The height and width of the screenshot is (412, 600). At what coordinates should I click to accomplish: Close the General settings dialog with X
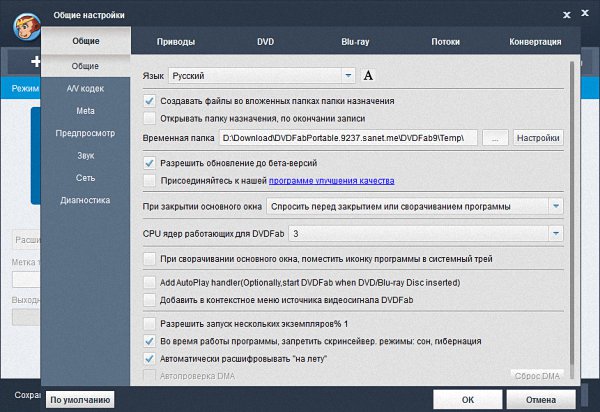point(567,15)
